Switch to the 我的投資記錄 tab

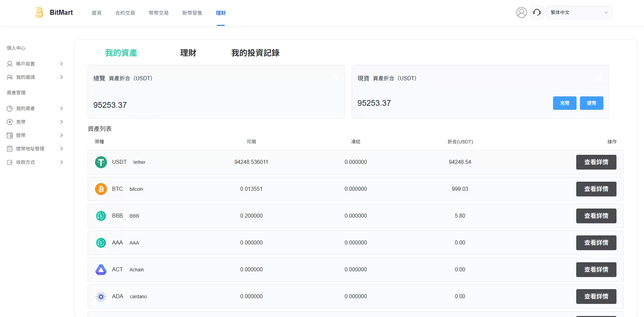click(x=255, y=53)
